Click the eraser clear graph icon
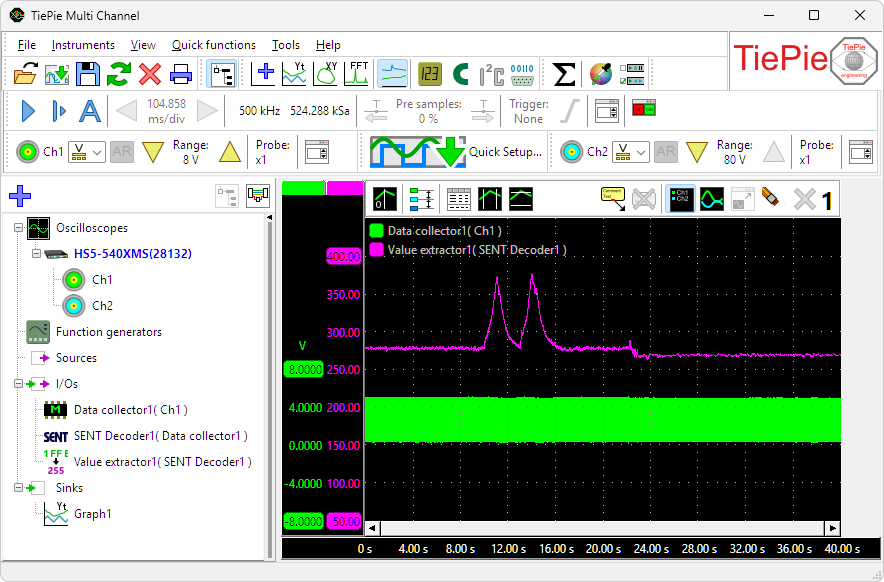The height and width of the screenshot is (582, 884). click(772, 199)
